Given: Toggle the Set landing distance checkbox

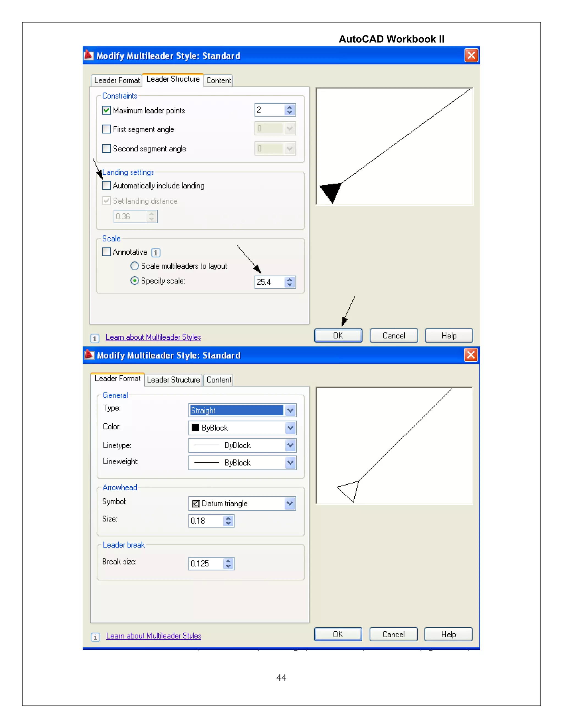Looking at the screenshot, I should pos(106,201).
